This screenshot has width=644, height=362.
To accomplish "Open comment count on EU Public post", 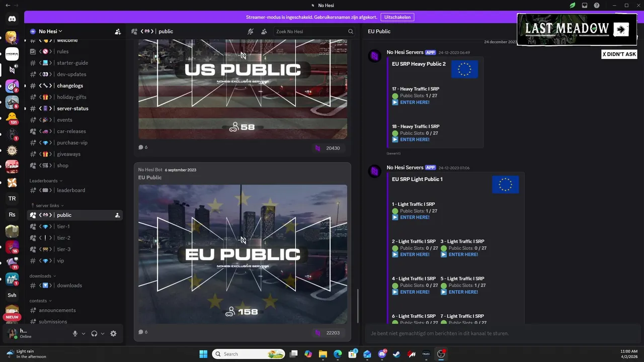I will (143, 332).
